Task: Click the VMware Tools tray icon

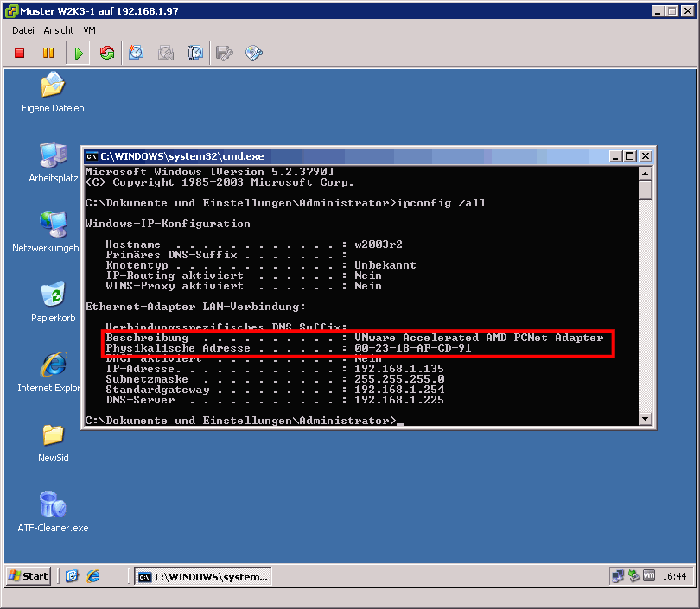Action: (648, 576)
